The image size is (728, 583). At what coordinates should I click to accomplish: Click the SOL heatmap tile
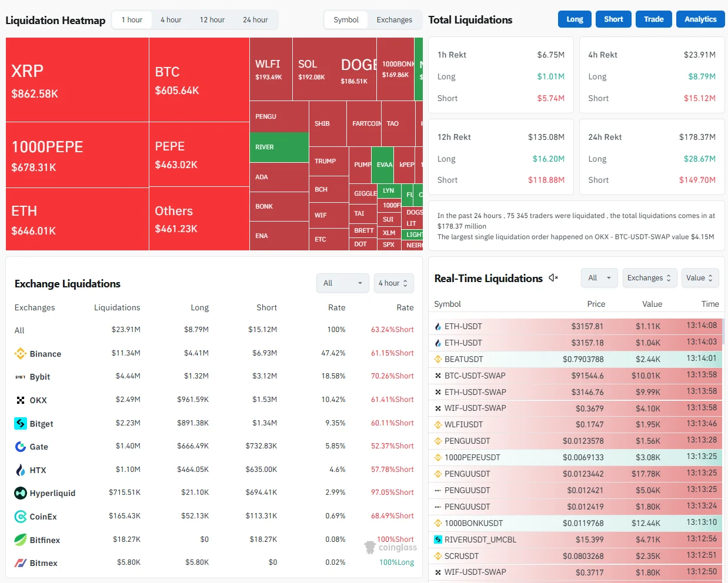pos(313,69)
